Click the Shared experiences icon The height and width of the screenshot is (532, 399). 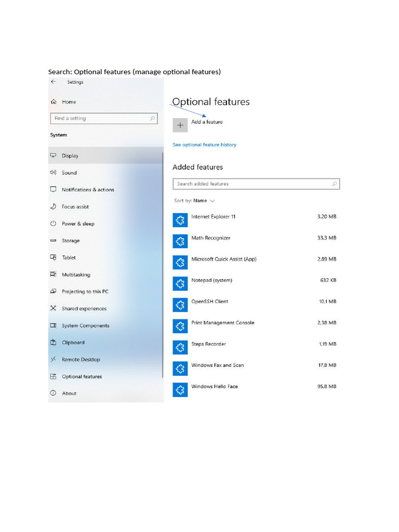coord(54,308)
